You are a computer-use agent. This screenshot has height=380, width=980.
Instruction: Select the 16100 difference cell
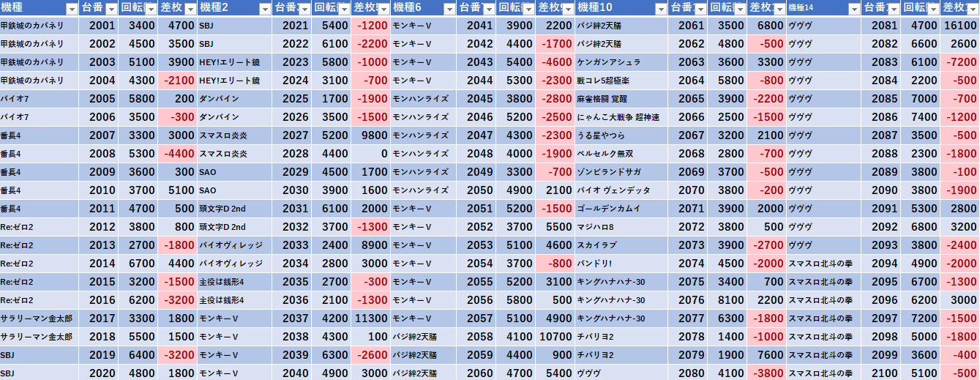point(960,26)
